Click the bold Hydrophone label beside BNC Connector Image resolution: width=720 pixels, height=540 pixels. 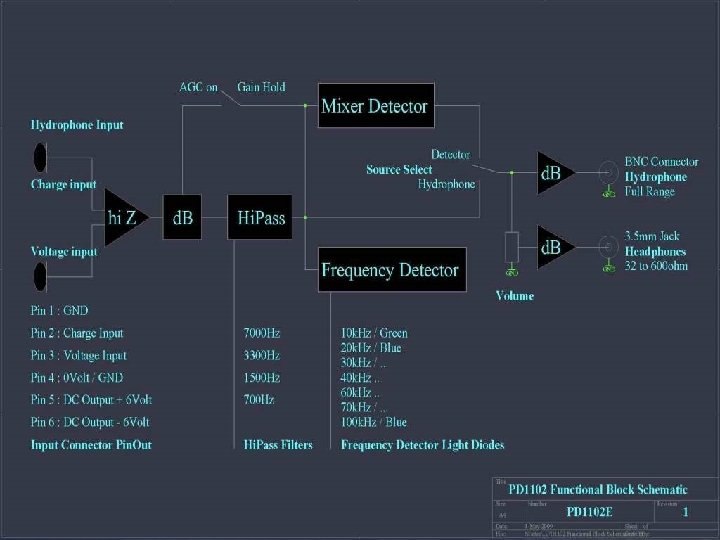656,177
